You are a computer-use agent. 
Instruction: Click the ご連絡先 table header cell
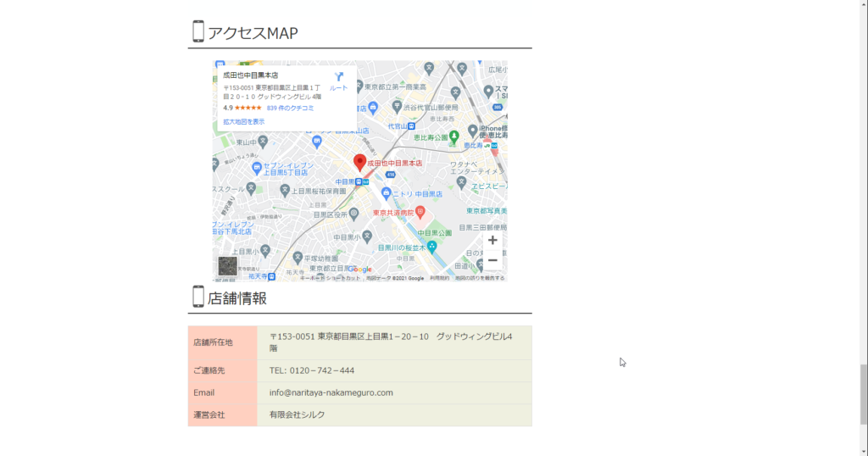coord(223,370)
